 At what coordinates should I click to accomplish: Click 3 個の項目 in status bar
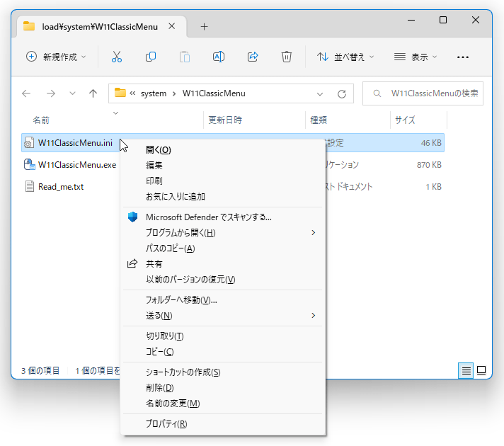40,371
